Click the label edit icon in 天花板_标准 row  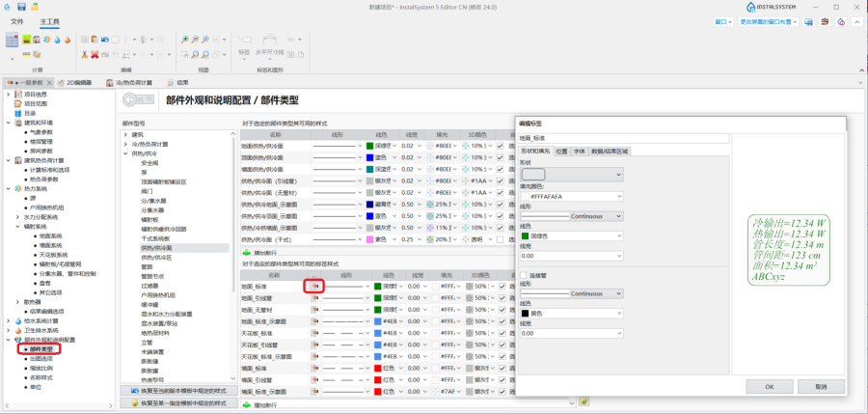(314, 333)
